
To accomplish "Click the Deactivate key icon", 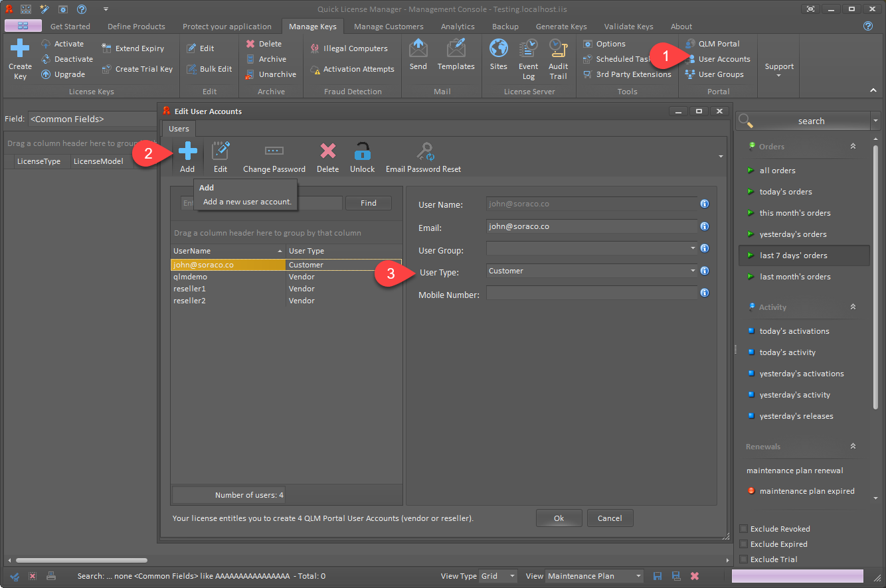I will [46, 59].
